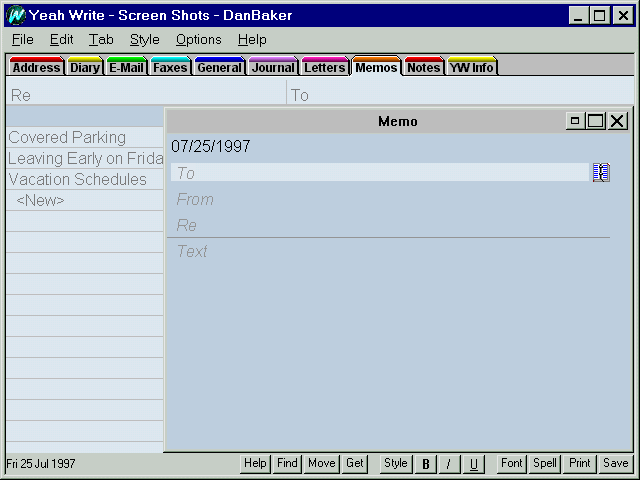Click the Style button in bottom toolbar
The width and height of the screenshot is (640, 480).
[x=396, y=464]
